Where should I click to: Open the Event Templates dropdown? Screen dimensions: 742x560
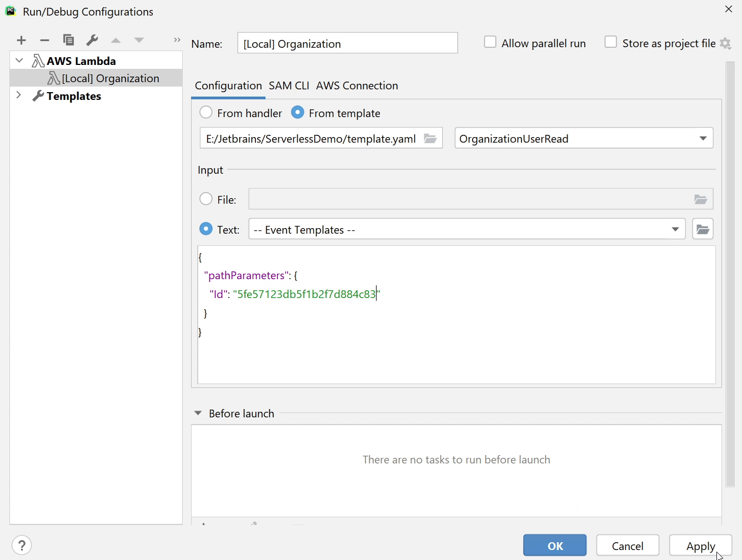(x=467, y=229)
